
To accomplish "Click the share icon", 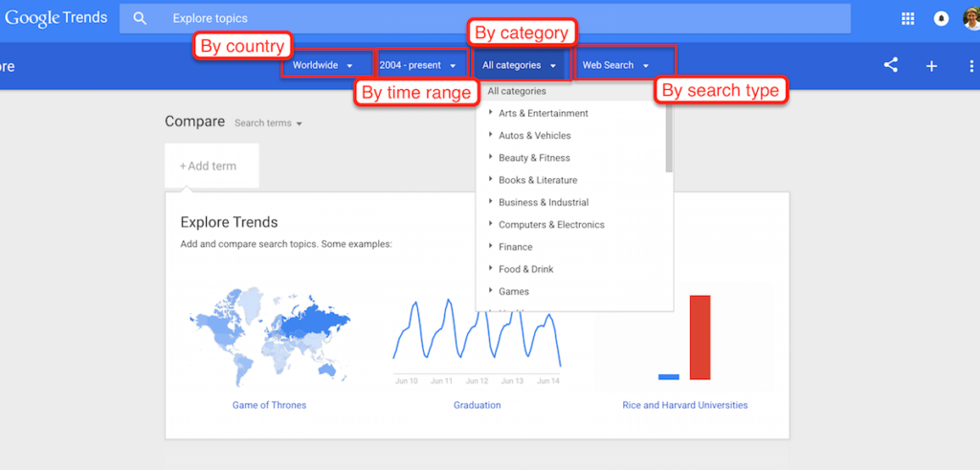I will click(x=891, y=65).
